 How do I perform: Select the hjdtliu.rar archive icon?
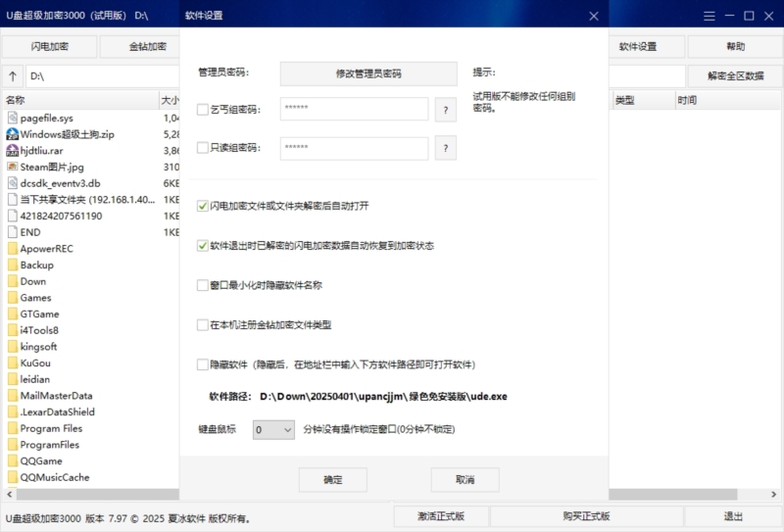[13, 151]
